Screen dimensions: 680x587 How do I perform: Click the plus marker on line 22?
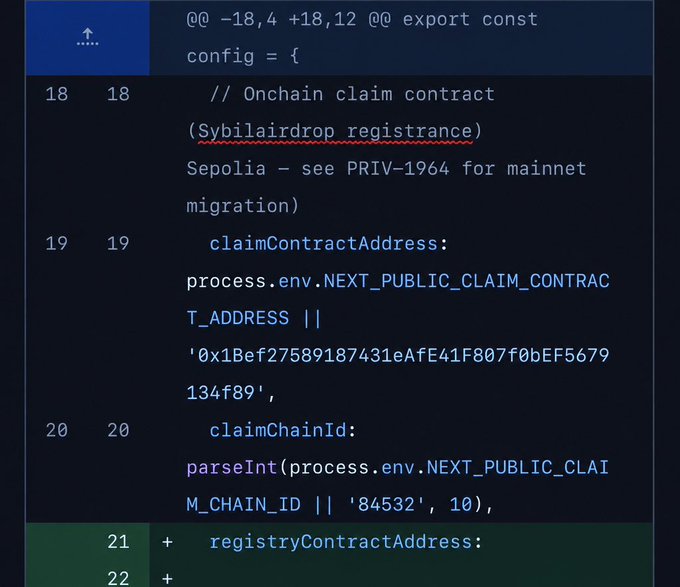(167, 579)
